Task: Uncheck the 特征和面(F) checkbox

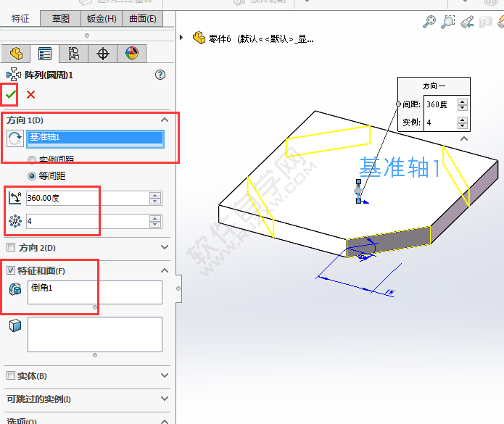Action: tap(11, 270)
